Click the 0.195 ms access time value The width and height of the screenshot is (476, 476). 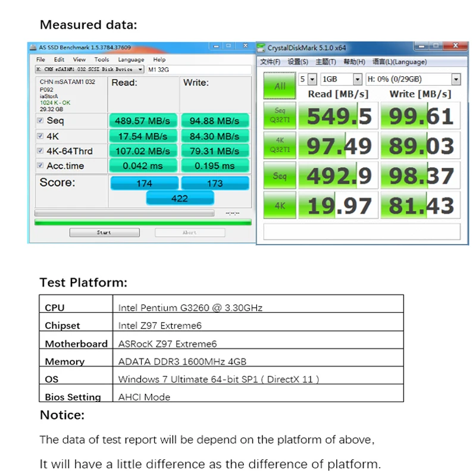coord(215,166)
